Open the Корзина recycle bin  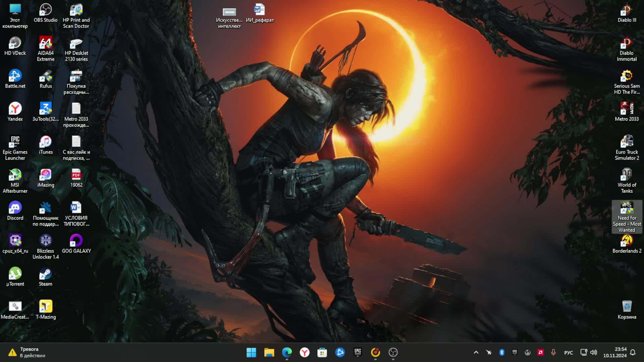pyautogui.click(x=627, y=310)
